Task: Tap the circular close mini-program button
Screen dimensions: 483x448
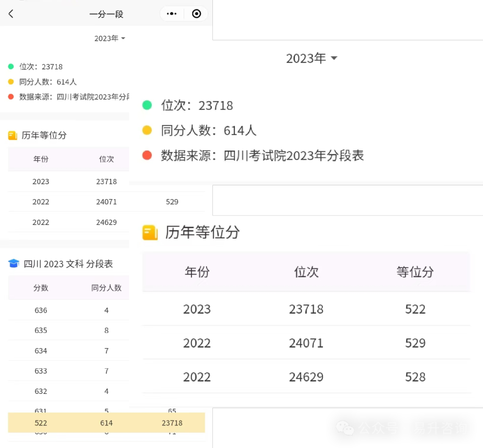Action: click(x=196, y=13)
